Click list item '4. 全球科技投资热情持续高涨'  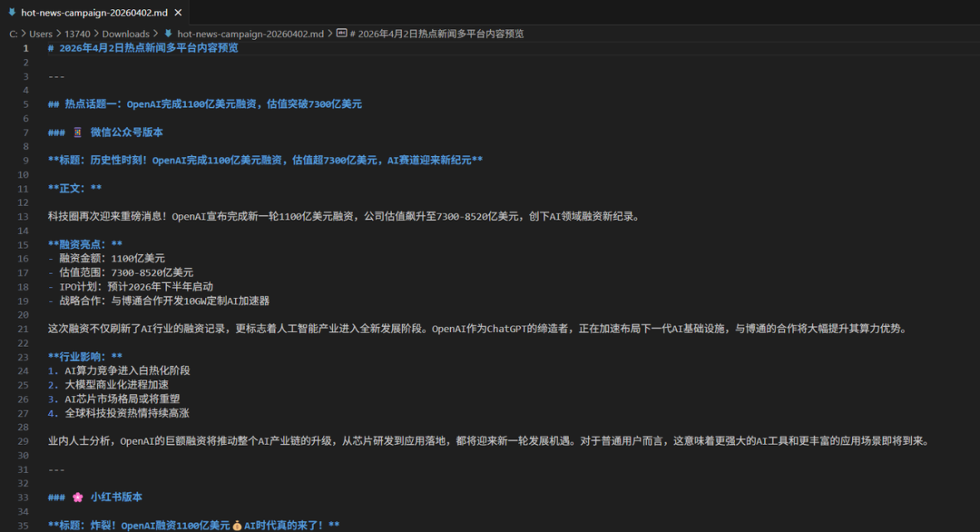119,413
